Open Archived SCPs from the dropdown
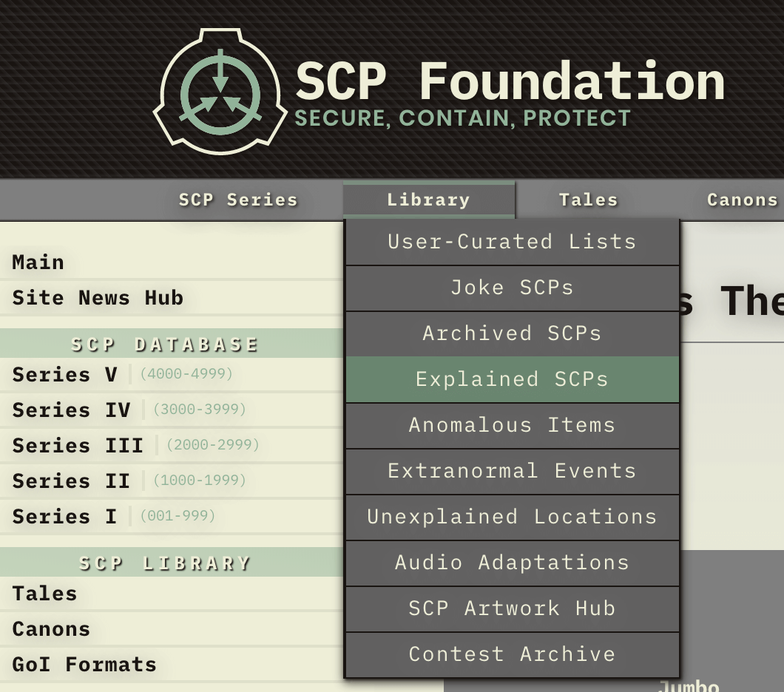784x692 pixels. pos(512,333)
